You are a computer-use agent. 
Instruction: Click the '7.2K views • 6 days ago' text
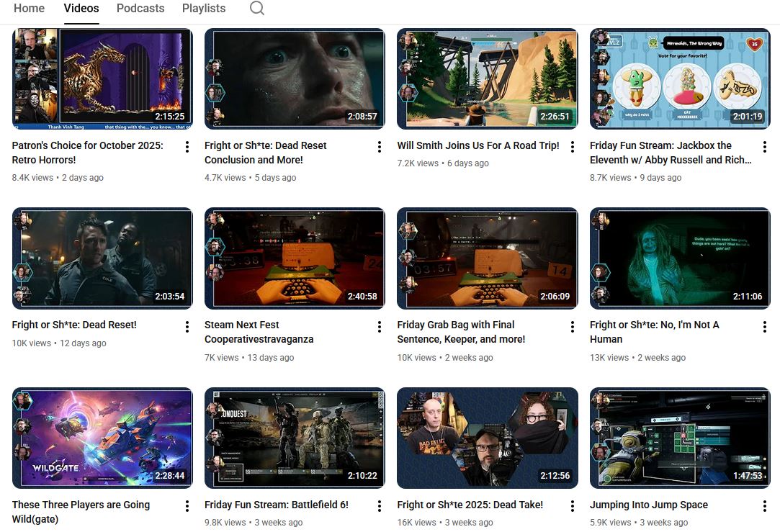pos(443,163)
